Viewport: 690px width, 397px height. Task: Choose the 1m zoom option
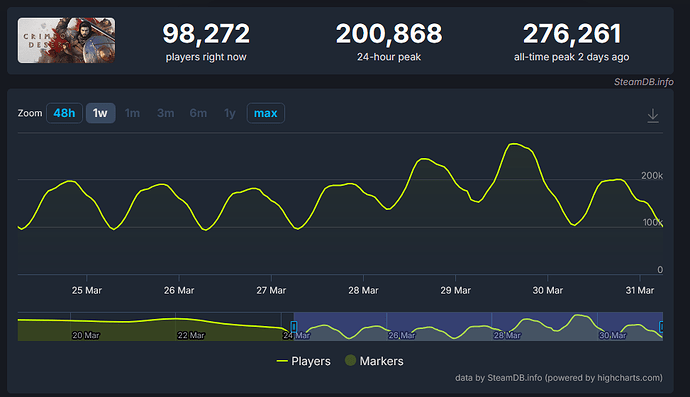point(132,113)
